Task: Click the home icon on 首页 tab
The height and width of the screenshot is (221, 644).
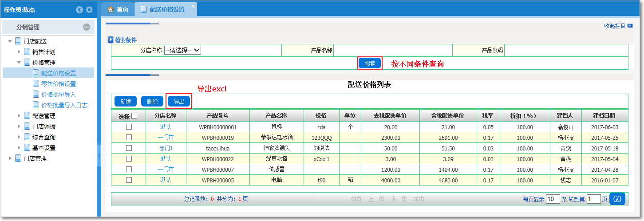Action: coord(111,9)
